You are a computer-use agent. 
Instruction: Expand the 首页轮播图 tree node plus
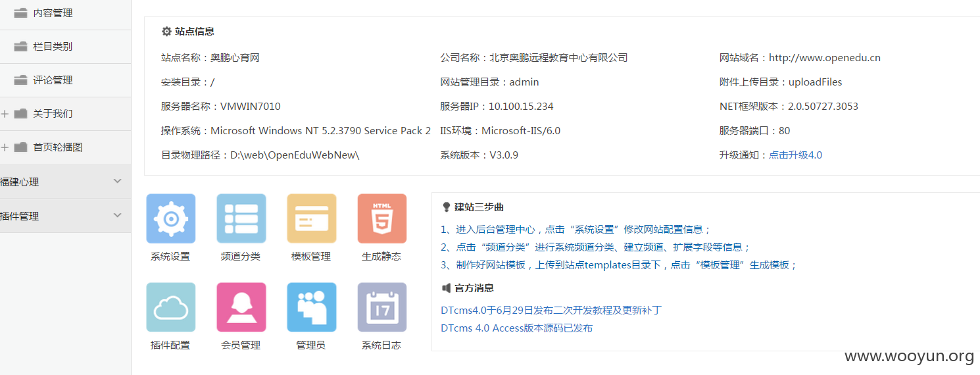(x=5, y=147)
